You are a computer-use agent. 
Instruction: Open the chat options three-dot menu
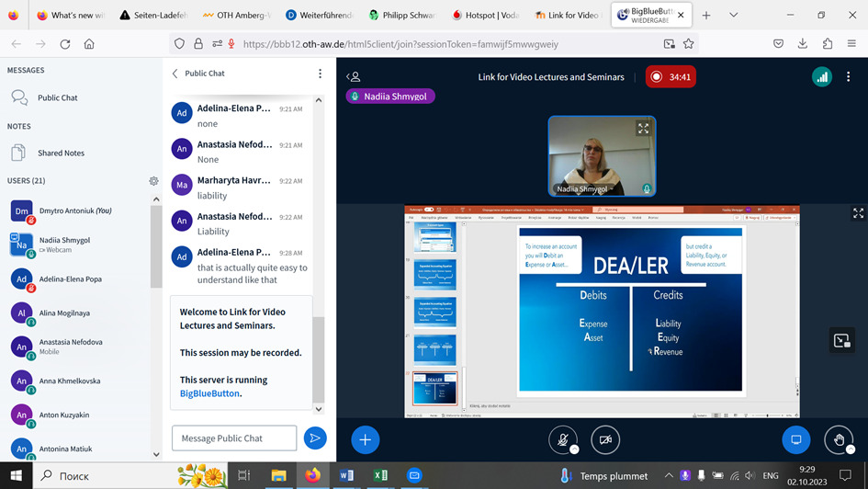[x=320, y=74]
